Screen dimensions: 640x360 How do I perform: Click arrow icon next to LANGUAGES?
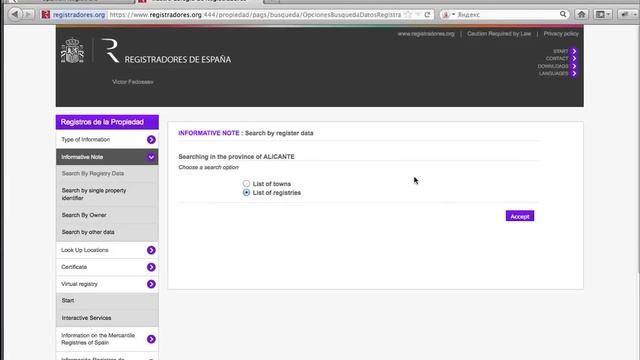(x=574, y=73)
